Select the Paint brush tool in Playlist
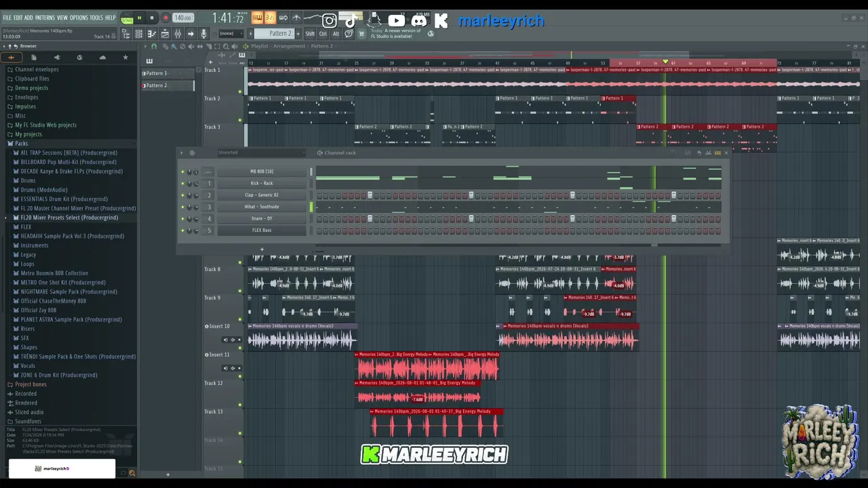This screenshot has height=488, width=868. [174, 46]
